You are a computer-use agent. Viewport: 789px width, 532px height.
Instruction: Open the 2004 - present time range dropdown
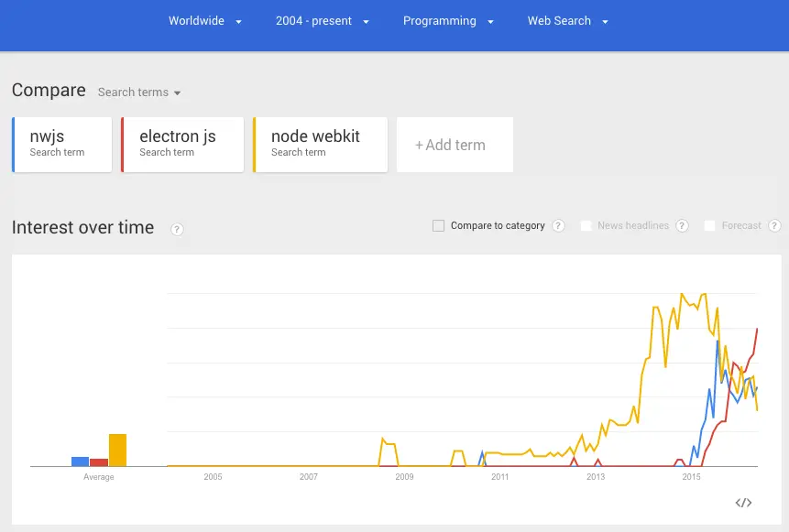(322, 20)
